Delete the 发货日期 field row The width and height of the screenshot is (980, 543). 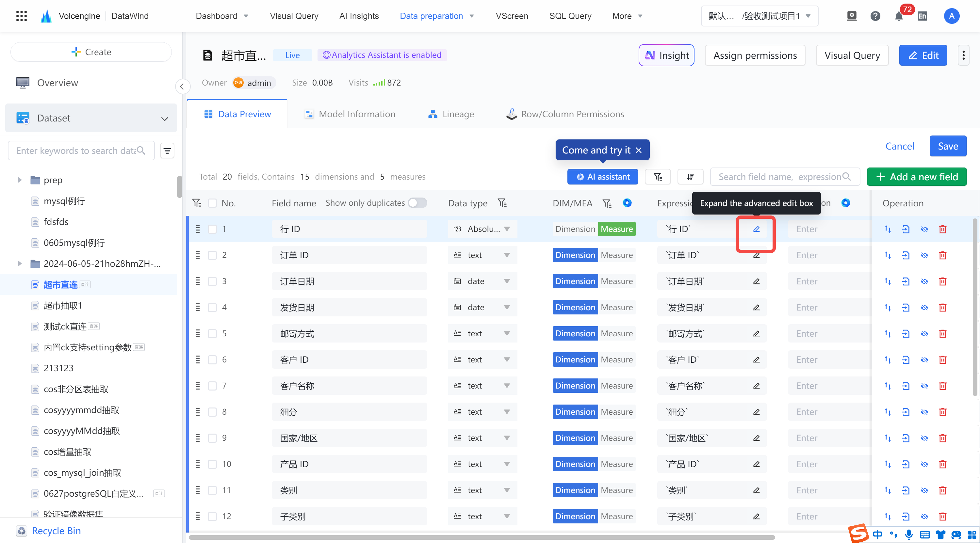942,307
